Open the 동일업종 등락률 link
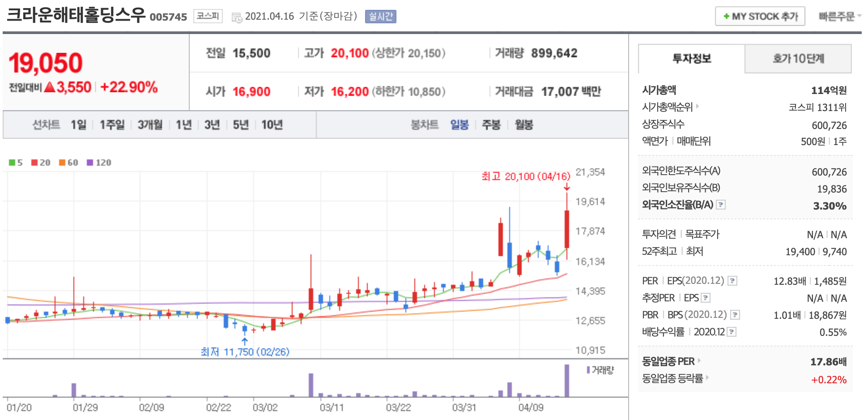Image resolution: width=868 pixels, height=420 pixels. coord(676,378)
